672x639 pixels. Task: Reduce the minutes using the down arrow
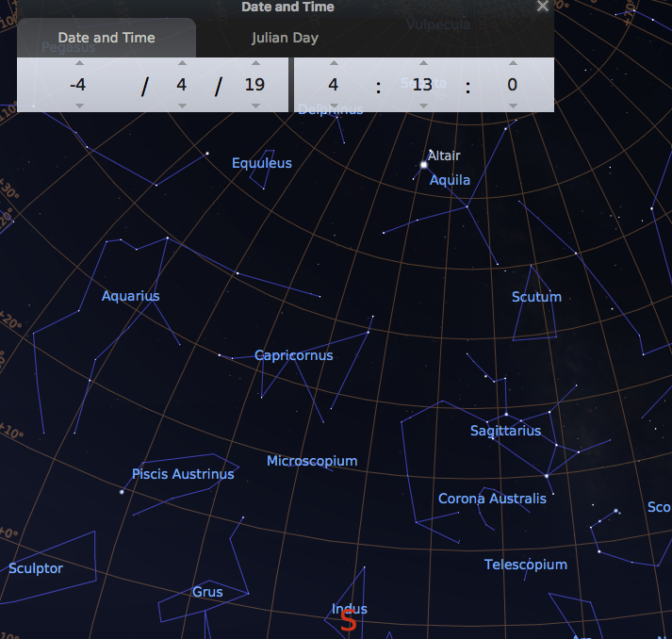pyautogui.click(x=422, y=106)
